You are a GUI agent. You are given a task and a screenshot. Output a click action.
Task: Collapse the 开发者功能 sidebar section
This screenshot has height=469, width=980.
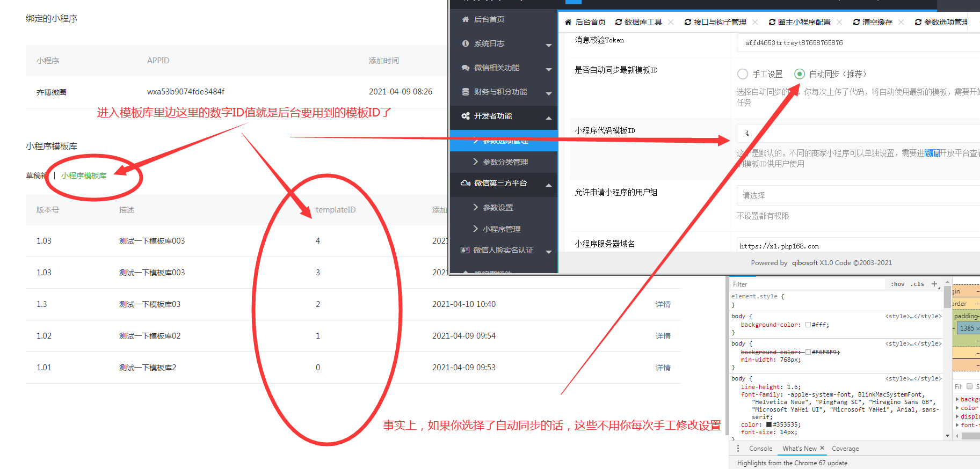[548, 118]
